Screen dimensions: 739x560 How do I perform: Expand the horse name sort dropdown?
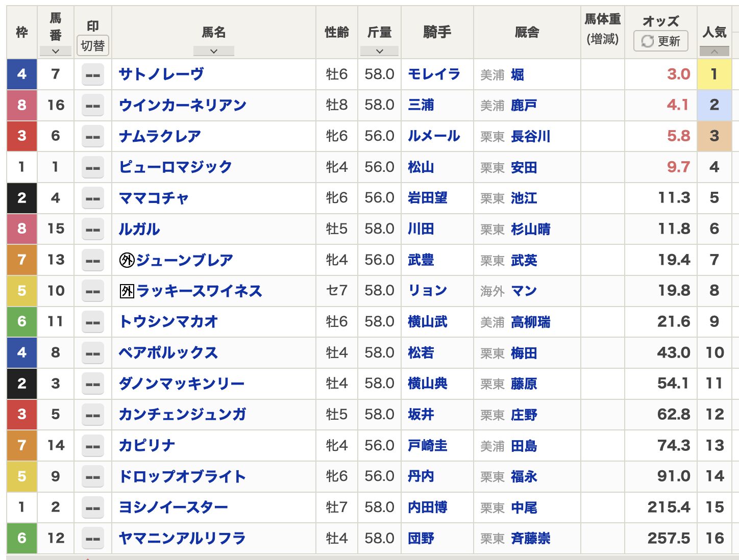(213, 51)
